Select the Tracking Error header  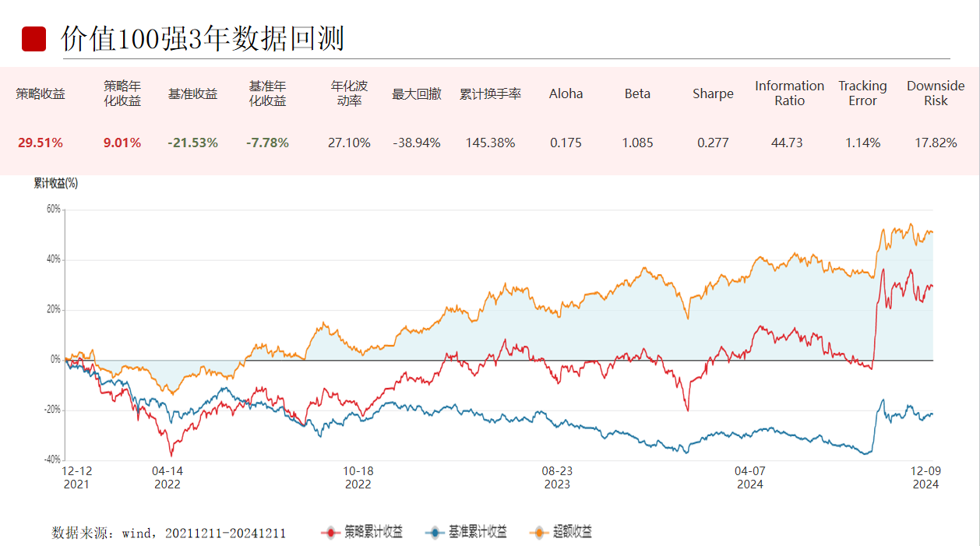coord(862,93)
